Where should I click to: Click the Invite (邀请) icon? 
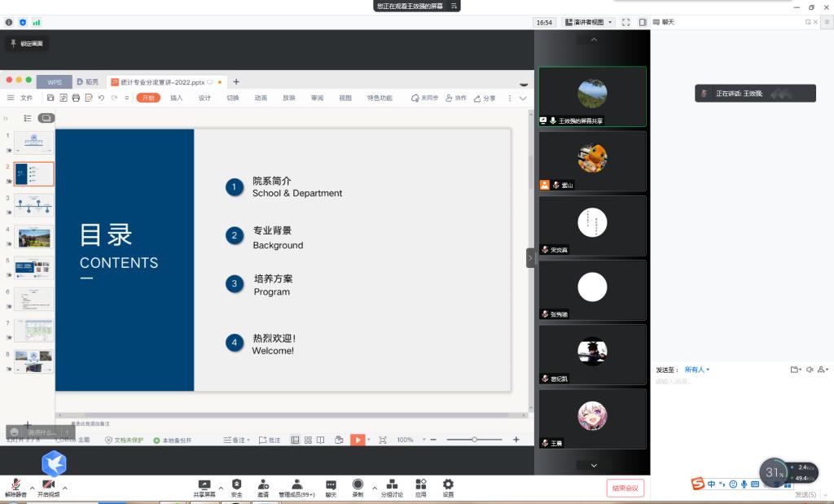coord(263,486)
